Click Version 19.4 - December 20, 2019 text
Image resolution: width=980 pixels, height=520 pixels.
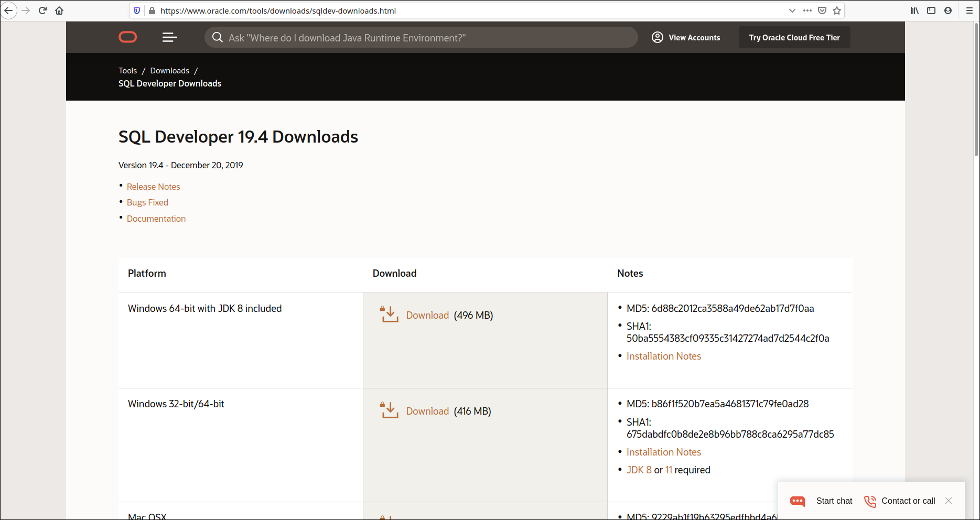click(181, 165)
